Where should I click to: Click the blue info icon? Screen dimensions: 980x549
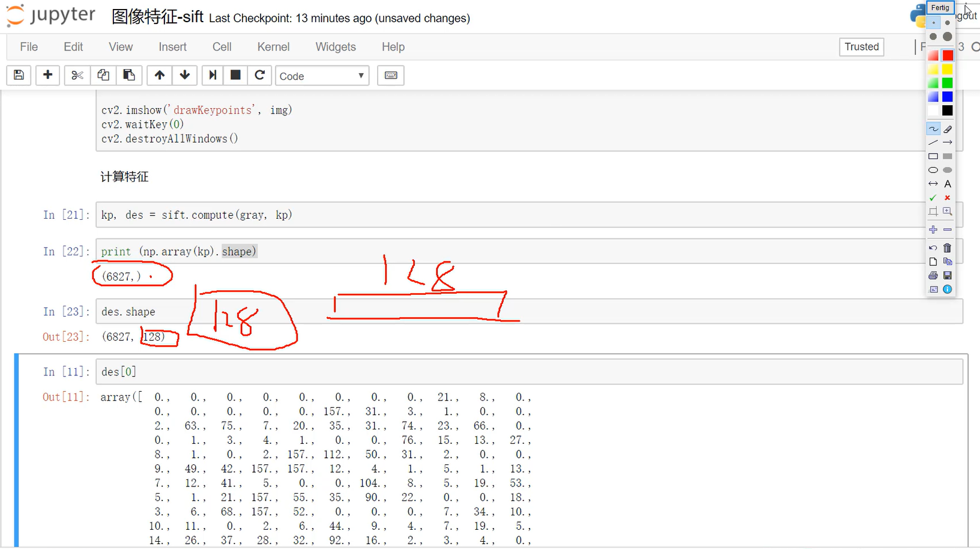948,289
